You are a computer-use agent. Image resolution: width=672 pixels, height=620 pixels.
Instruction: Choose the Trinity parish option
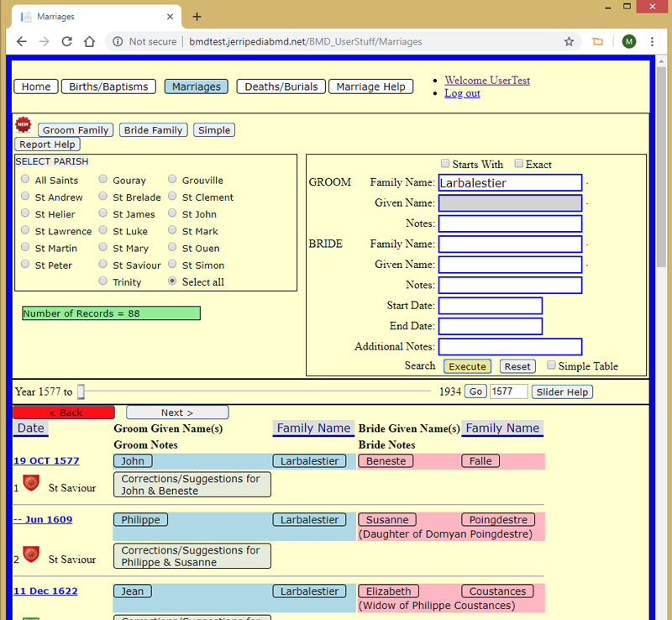(103, 281)
